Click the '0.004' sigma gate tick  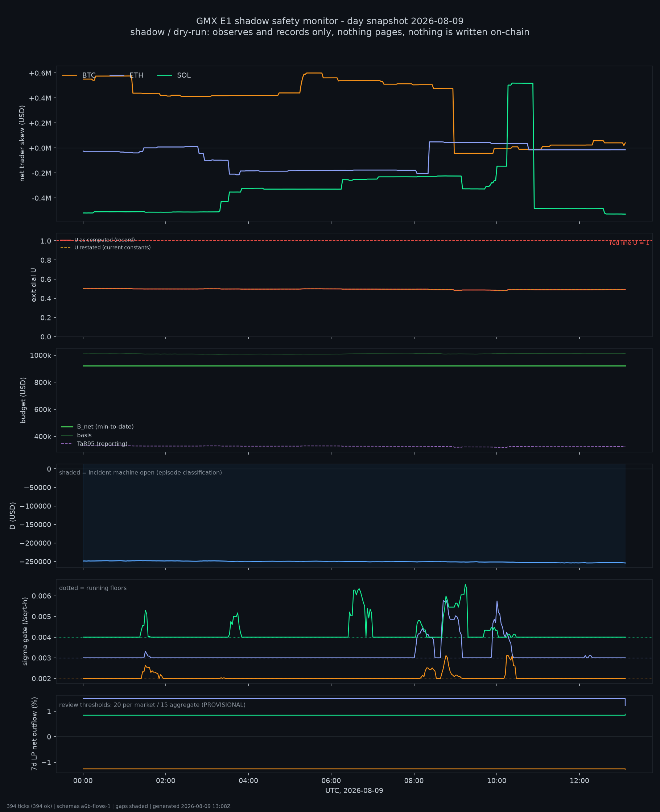[x=41, y=637]
